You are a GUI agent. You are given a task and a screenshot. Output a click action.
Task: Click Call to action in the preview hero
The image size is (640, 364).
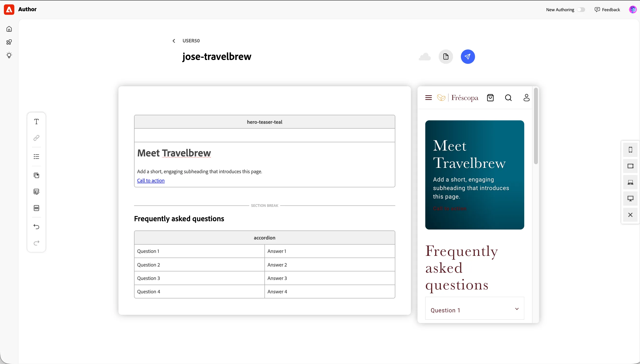[449, 209]
